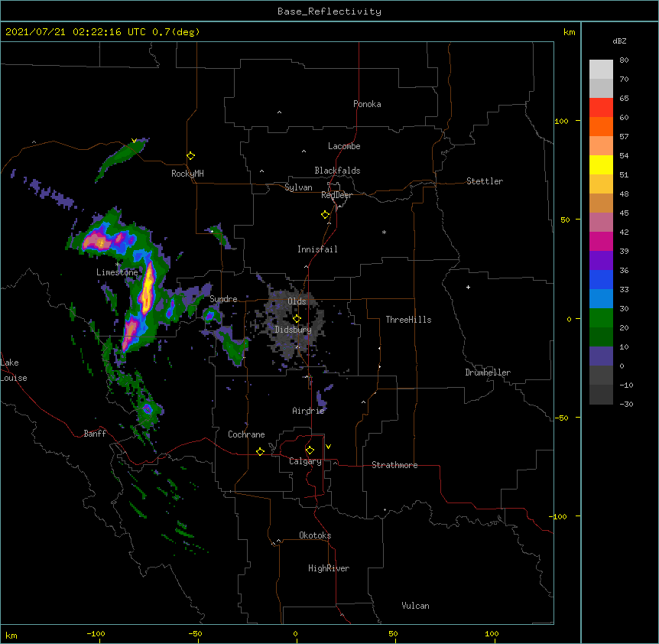Click the yellow diamond marker near RockyMH
Image resolution: width=659 pixels, height=644 pixels.
191,156
